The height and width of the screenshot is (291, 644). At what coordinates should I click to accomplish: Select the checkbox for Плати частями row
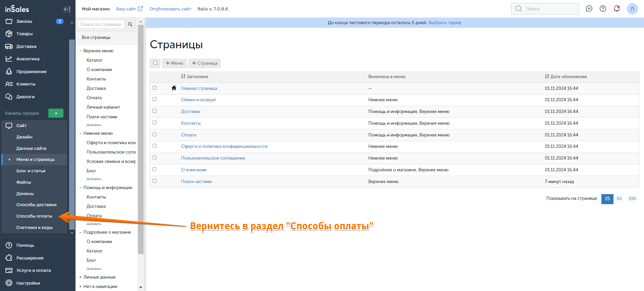155,181
